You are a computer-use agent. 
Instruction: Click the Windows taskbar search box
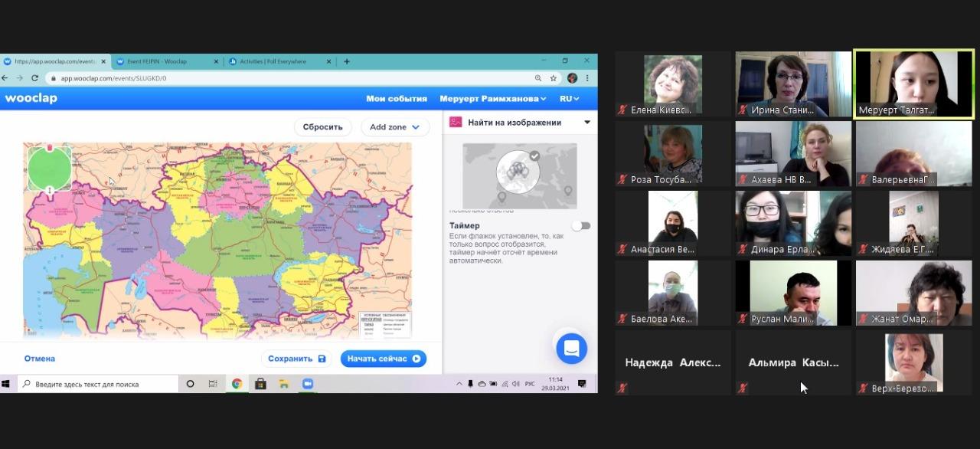pos(98,383)
